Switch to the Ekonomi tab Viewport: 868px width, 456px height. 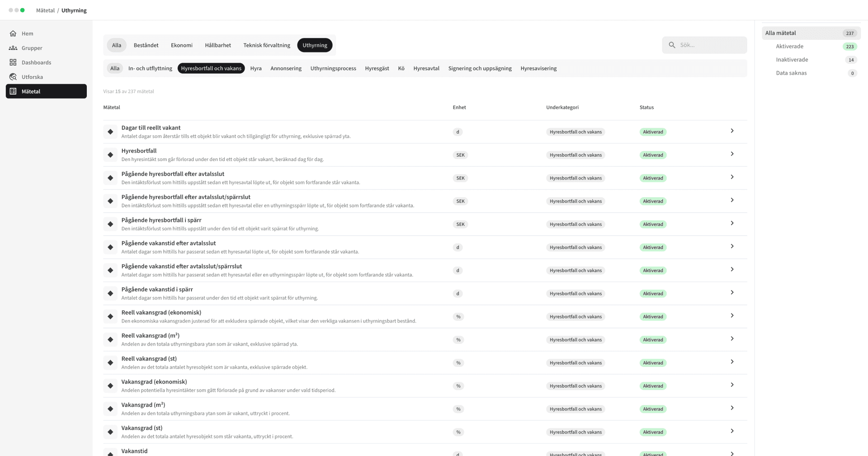tap(182, 45)
